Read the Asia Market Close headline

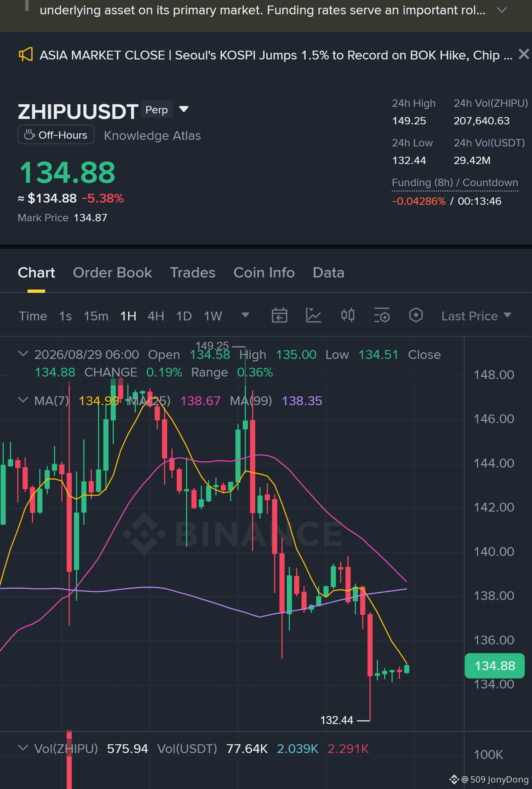tap(276, 55)
